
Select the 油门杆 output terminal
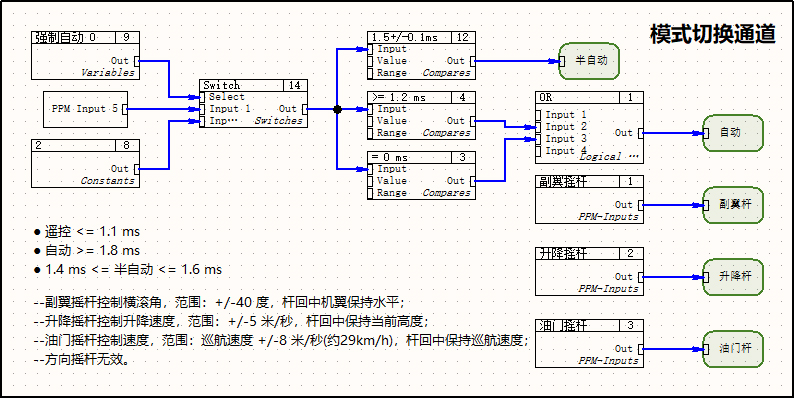(x=733, y=348)
